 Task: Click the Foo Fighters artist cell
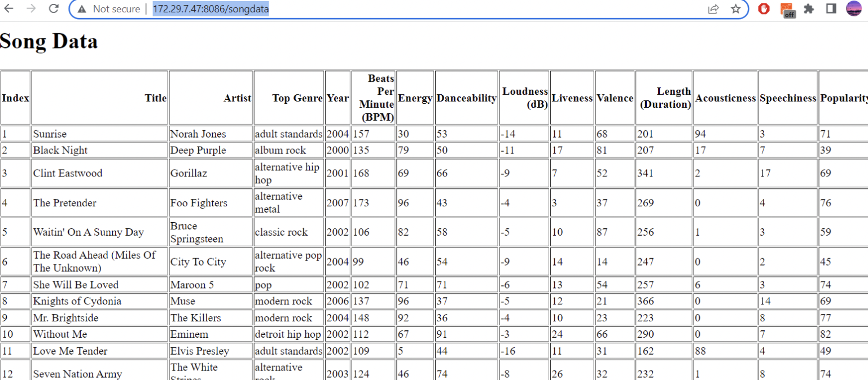click(x=211, y=203)
